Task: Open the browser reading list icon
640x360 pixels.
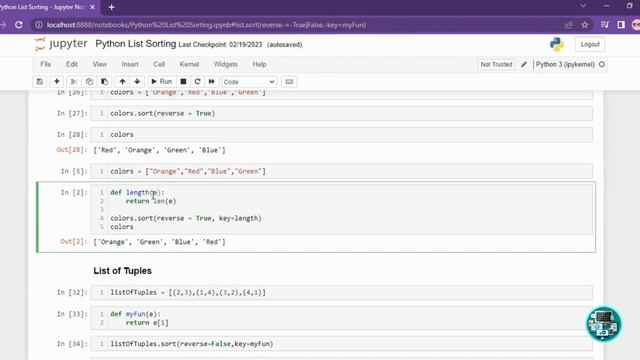Action: coord(604,25)
